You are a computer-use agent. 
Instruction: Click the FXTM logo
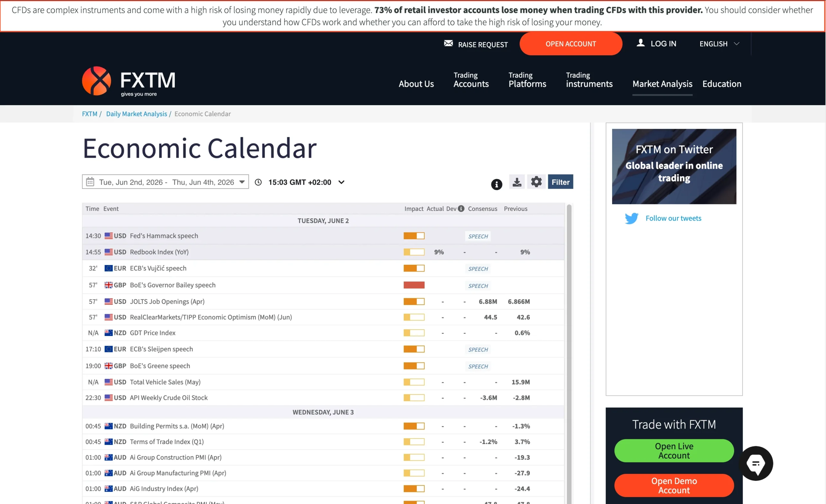point(129,81)
